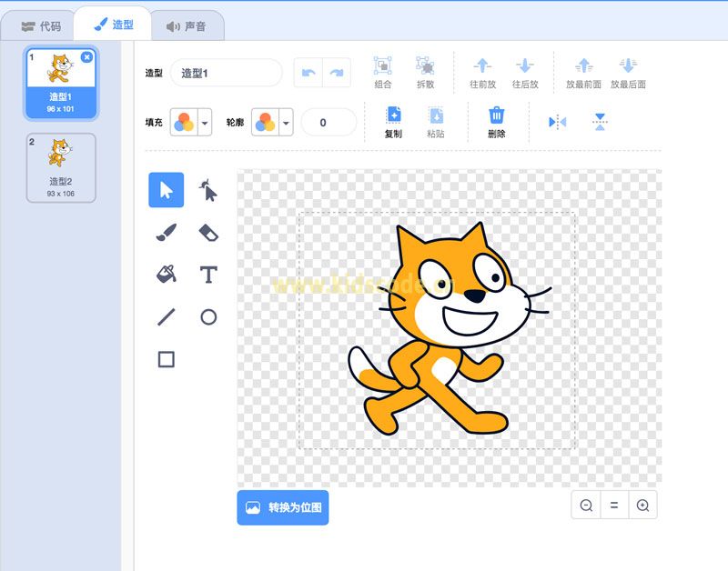This screenshot has height=571, width=728.
Task: Delete costume 造型1 with the x button
Action: (86, 57)
